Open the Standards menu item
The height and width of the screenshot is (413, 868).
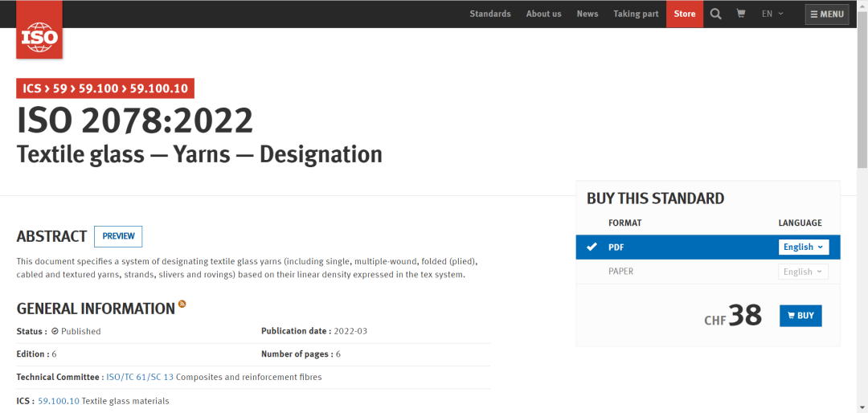click(x=490, y=14)
